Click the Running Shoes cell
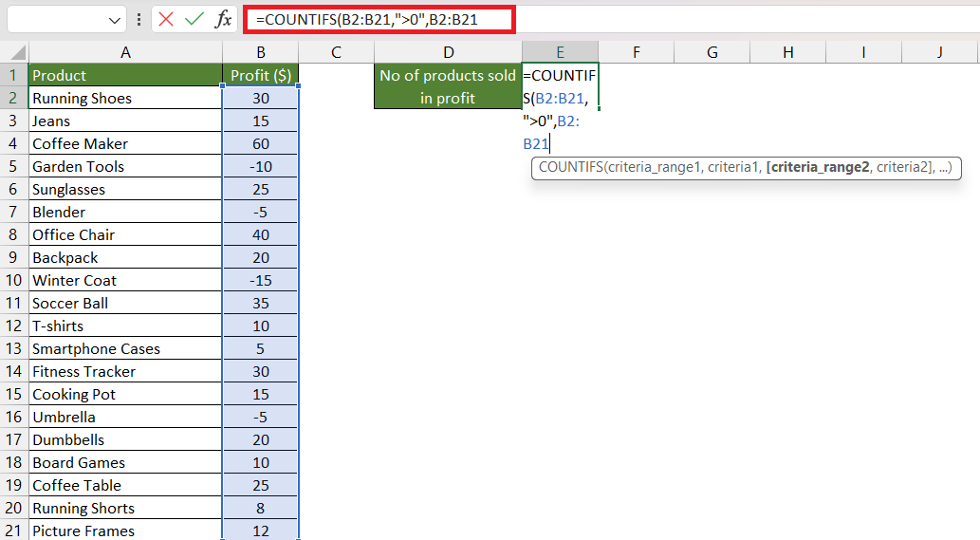This screenshot has width=980, height=540. click(125, 98)
